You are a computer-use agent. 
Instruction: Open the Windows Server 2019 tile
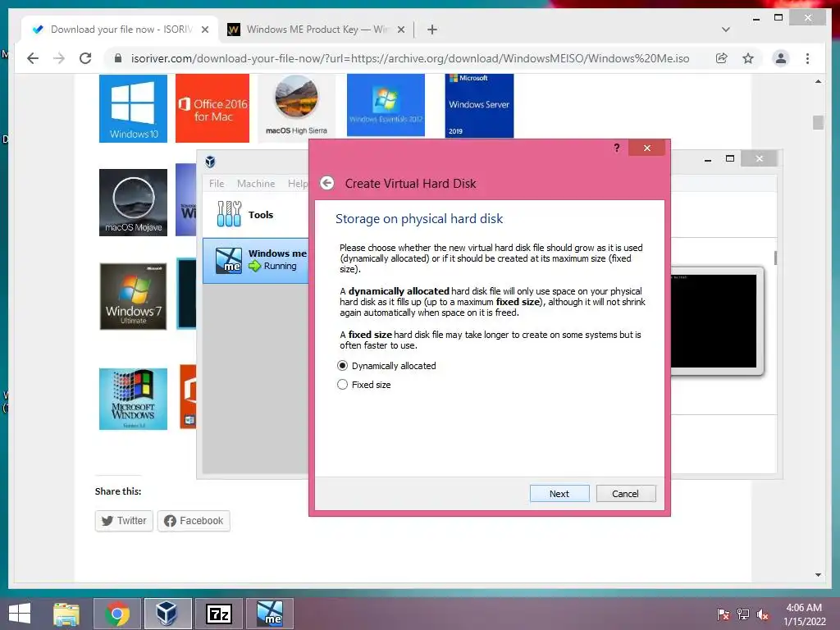click(x=479, y=106)
